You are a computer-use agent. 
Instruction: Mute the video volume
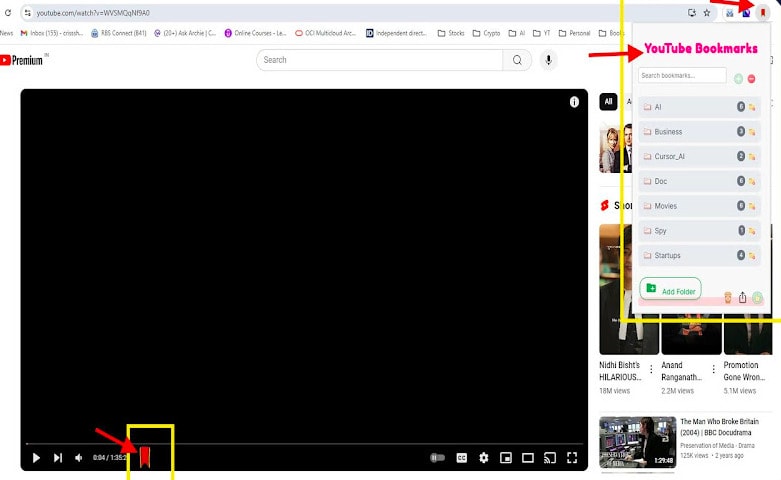pyautogui.click(x=79, y=458)
